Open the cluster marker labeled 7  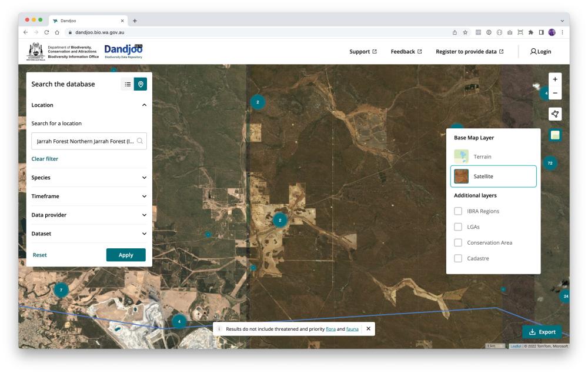tap(61, 289)
